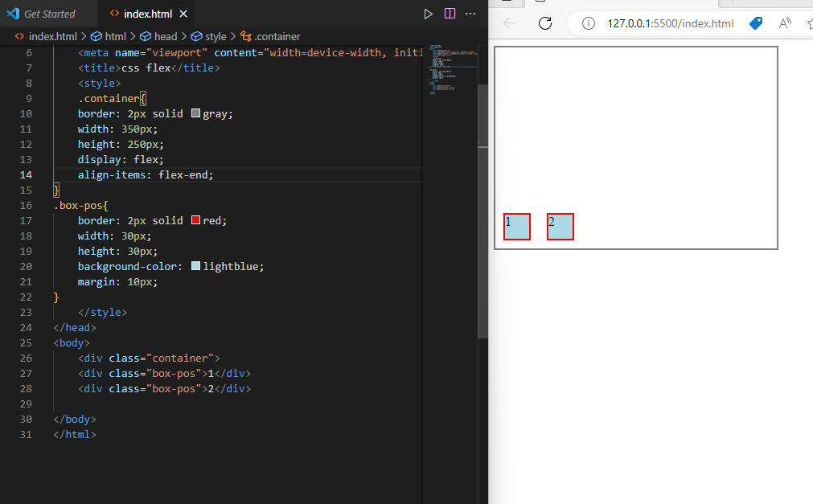Click the opening <body> tag
This screenshot has height=504, width=813.
click(72, 342)
